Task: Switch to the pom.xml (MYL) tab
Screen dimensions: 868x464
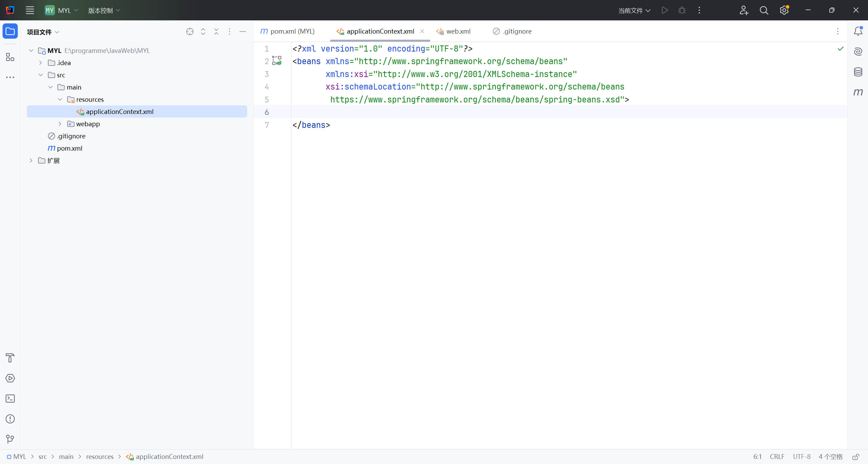Action: (292, 32)
